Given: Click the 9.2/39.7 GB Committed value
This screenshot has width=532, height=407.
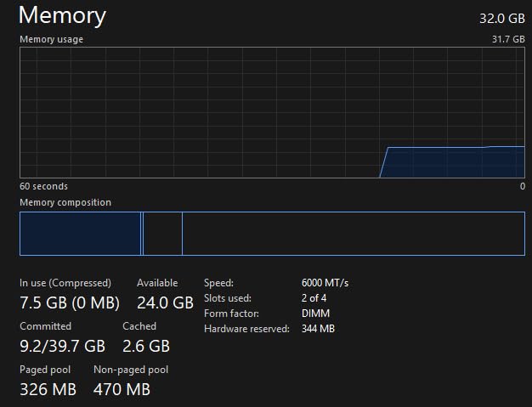Looking at the screenshot, I should [x=62, y=346].
